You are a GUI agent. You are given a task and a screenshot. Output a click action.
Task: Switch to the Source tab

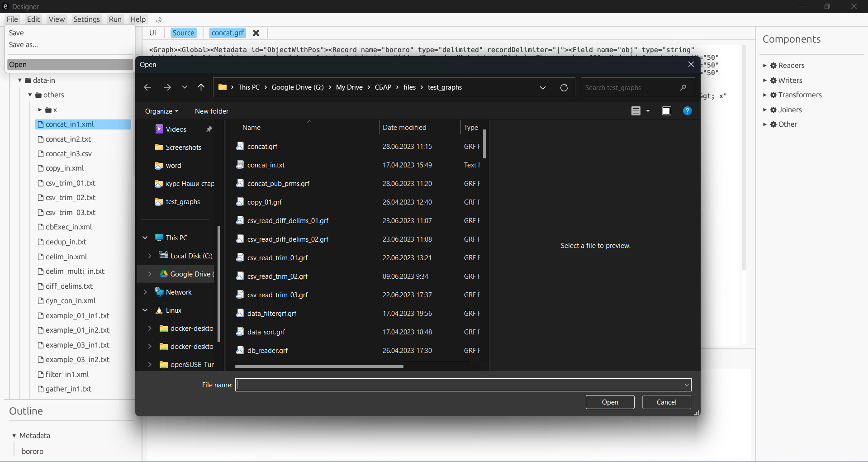(x=183, y=33)
